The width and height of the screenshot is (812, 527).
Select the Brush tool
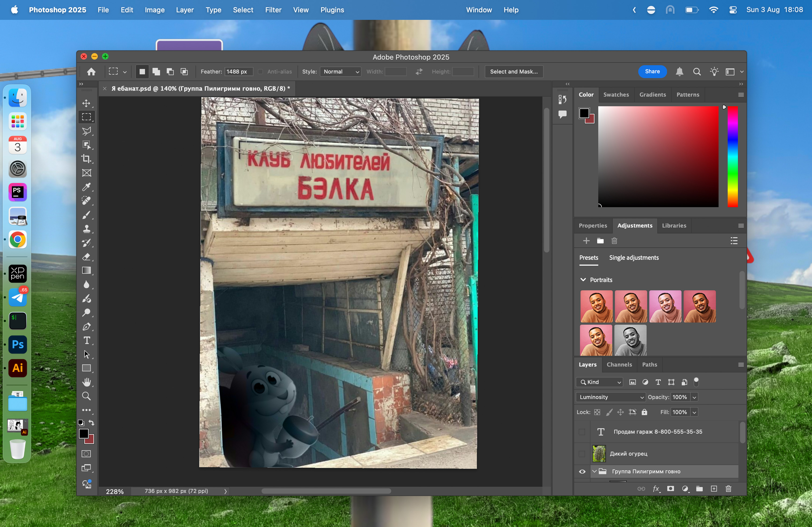pos(86,215)
